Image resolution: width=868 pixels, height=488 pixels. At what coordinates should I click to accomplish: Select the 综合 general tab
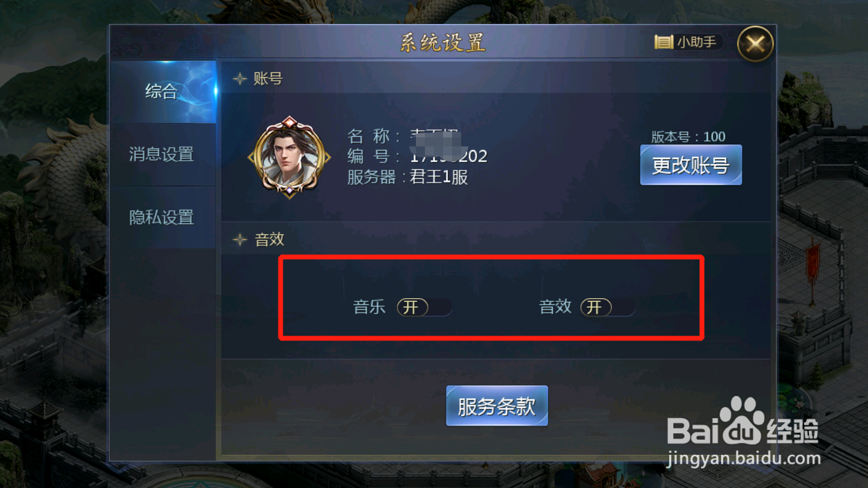coord(163,92)
